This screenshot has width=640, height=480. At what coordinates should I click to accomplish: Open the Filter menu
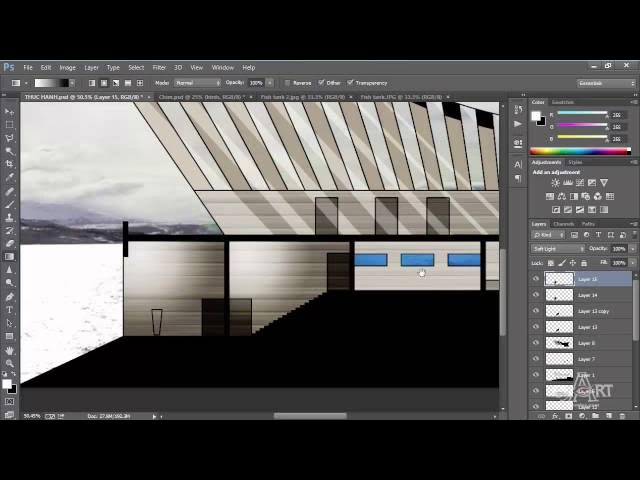click(x=159, y=67)
